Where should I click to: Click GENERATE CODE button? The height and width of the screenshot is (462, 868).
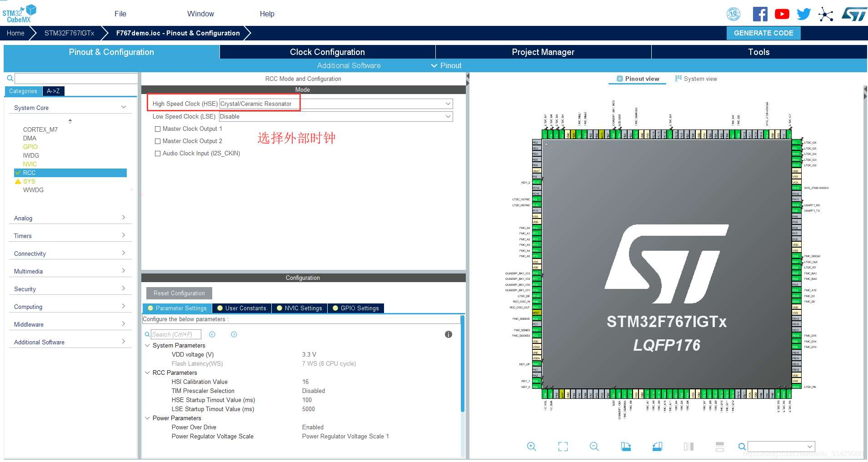point(763,33)
